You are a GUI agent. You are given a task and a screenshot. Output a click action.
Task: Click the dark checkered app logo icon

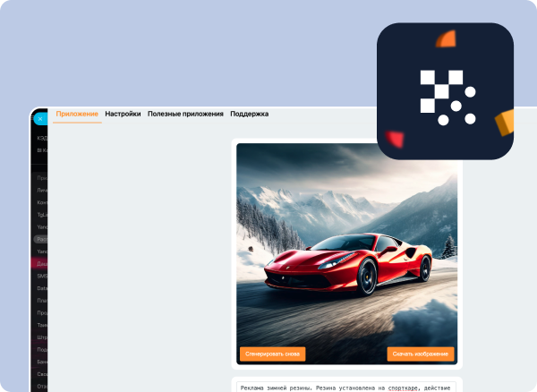click(x=445, y=91)
